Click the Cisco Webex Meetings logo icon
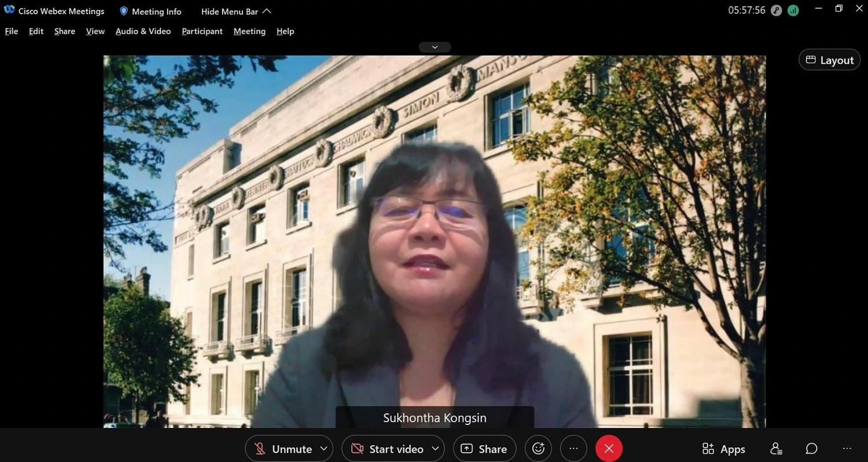The width and height of the screenshot is (868, 462). [x=9, y=10]
